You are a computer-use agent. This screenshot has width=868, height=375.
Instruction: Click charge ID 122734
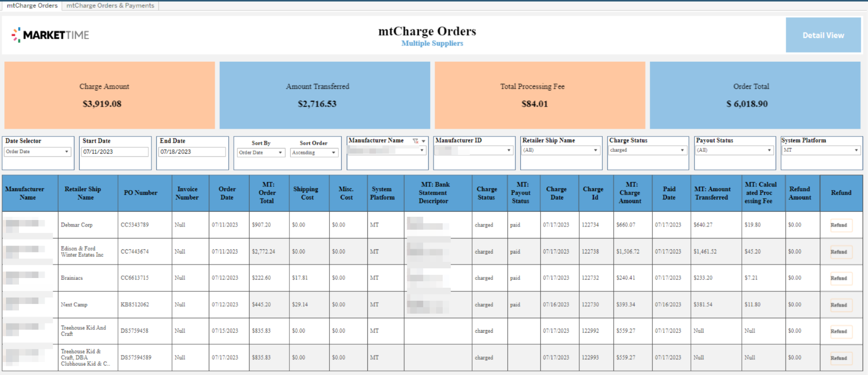[x=590, y=225]
